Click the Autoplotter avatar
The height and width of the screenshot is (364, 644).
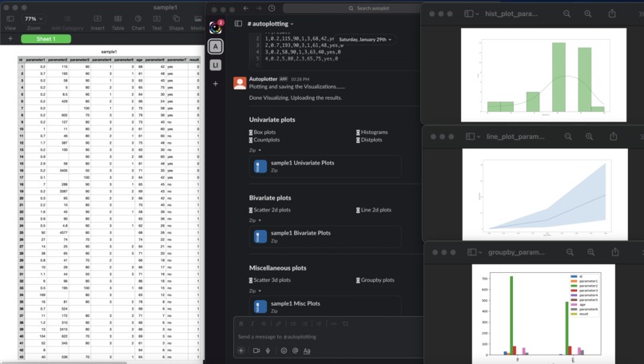point(240,83)
